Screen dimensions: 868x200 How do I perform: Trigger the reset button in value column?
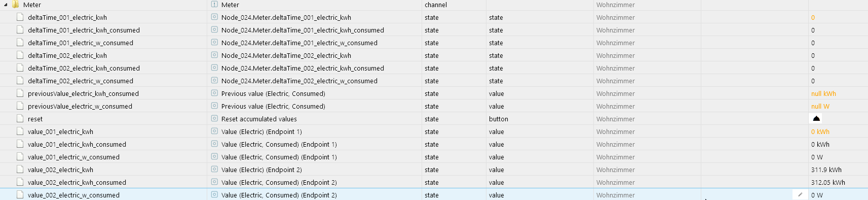click(x=816, y=119)
